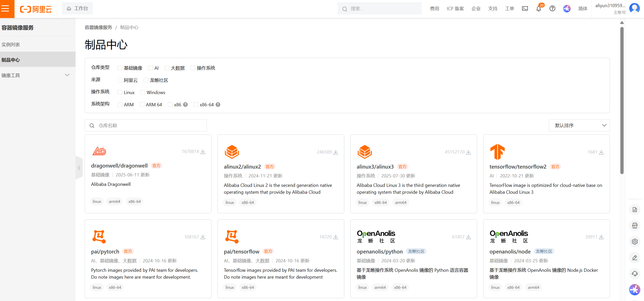Open the 工单 header menu
The width and height of the screenshot is (644, 301).
tap(509, 9)
